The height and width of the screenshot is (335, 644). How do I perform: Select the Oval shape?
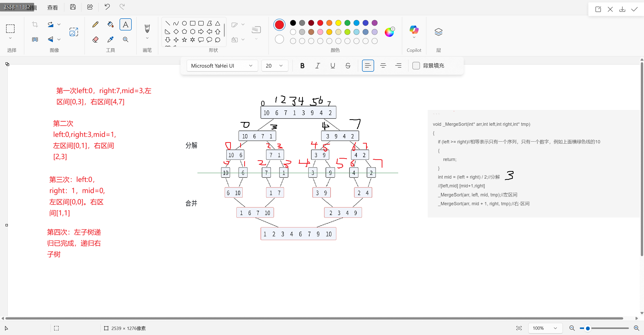184,23
